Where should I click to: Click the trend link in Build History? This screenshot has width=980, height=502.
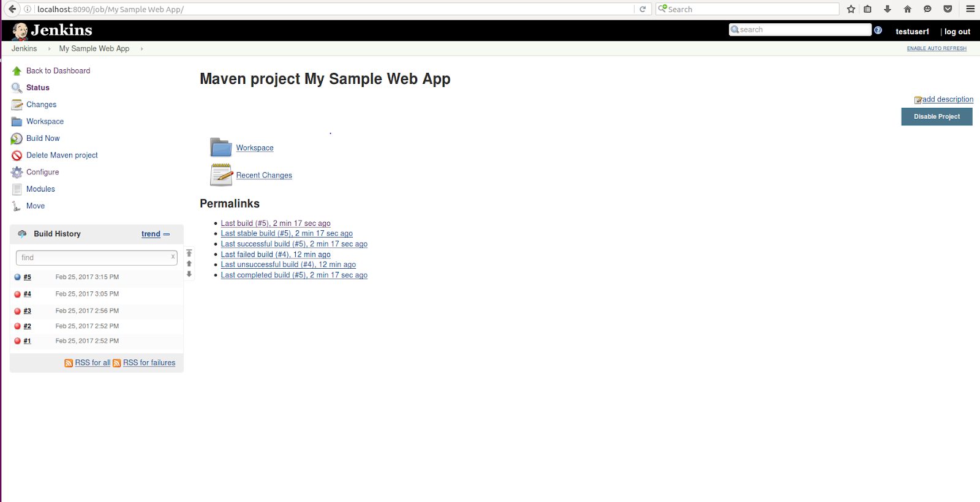(151, 234)
